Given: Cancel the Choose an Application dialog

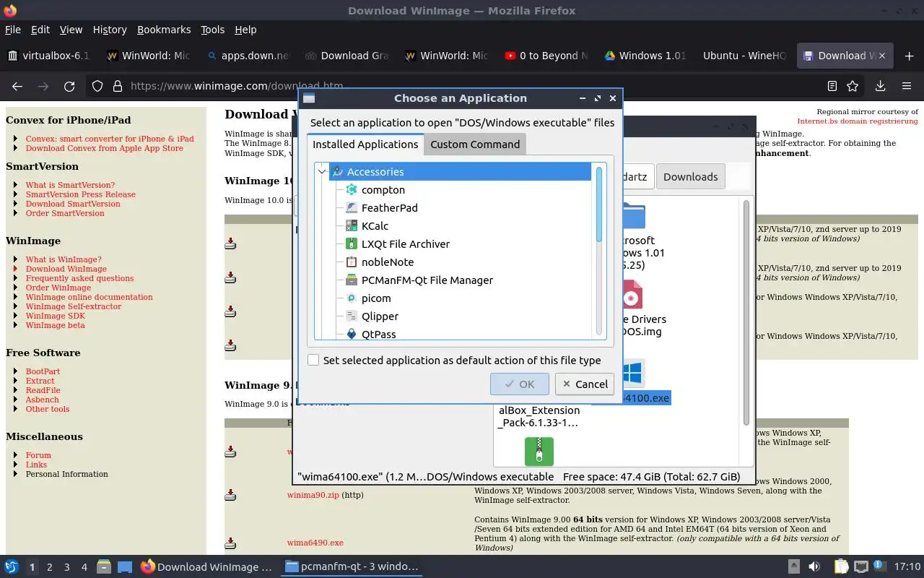Looking at the screenshot, I should click(x=585, y=384).
